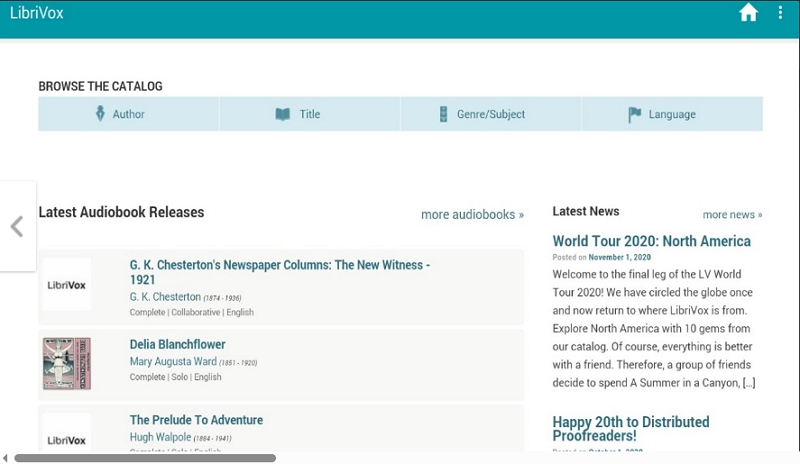Click the LibriVox title in header
Screen dimensions: 800x464
tap(37, 13)
